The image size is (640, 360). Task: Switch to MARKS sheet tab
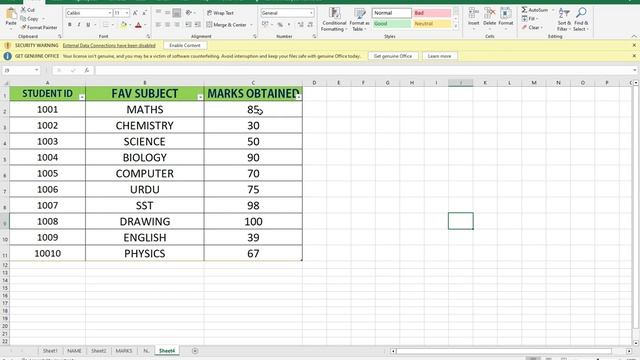click(x=124, y=351)
